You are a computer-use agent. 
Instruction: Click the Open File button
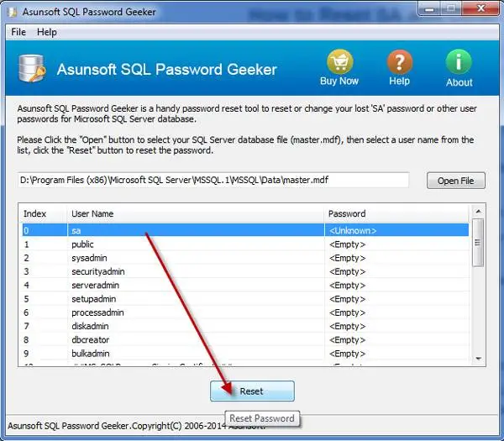coord(456,181)
